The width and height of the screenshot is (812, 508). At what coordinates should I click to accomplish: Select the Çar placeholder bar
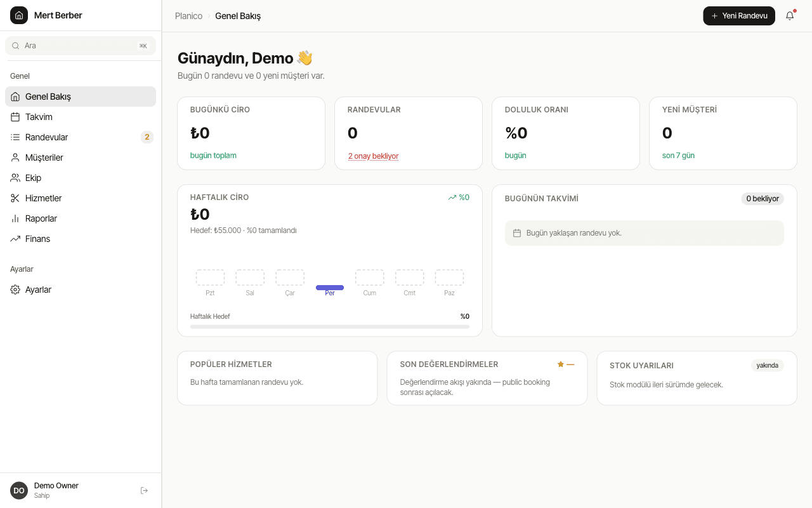coord(290,277)
